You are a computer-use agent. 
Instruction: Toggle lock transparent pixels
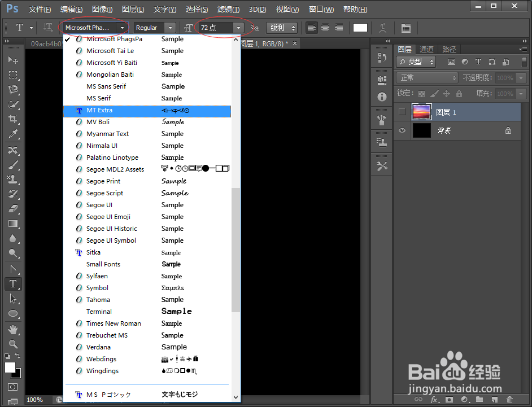(x=421, y=94)
